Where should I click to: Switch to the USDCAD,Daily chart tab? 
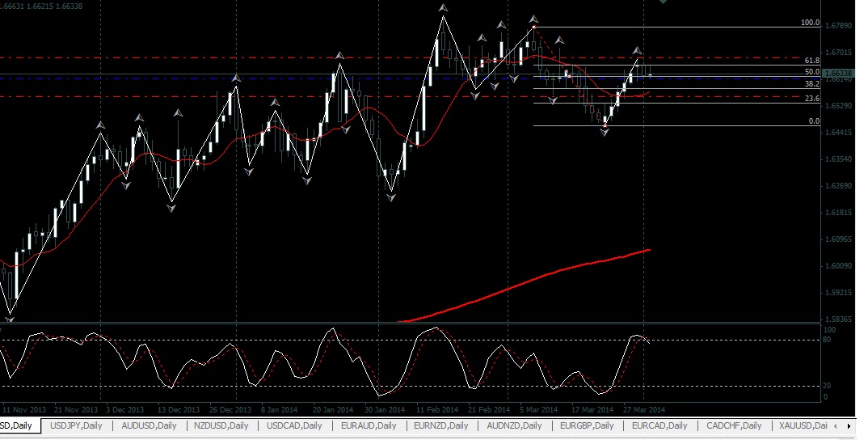point(294,425)
